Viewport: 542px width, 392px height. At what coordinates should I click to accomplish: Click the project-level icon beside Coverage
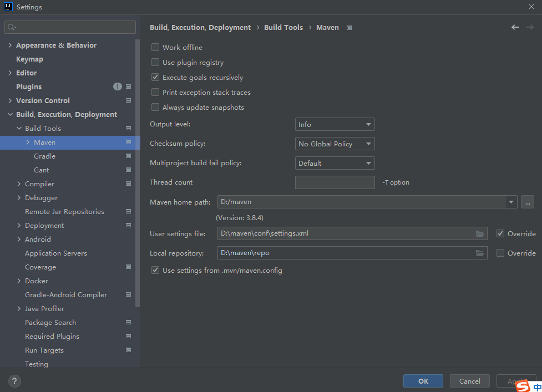coord(128,267)
